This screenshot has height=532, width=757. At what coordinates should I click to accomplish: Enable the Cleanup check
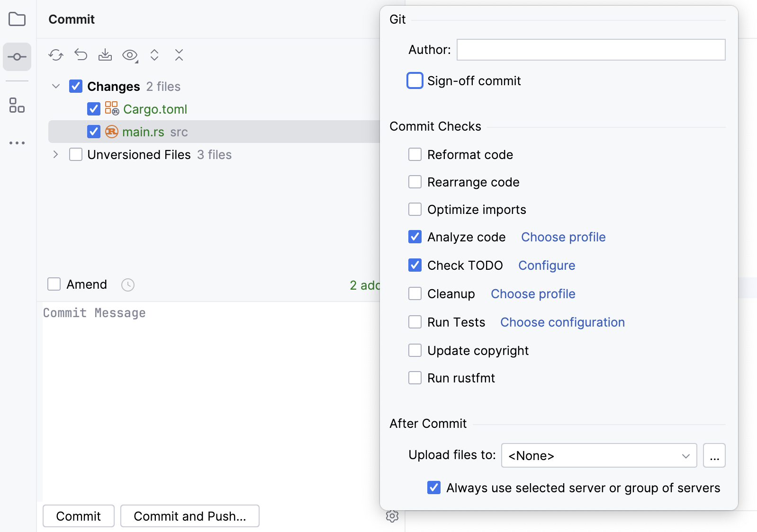pyautogui.click(x=415, y=293)
